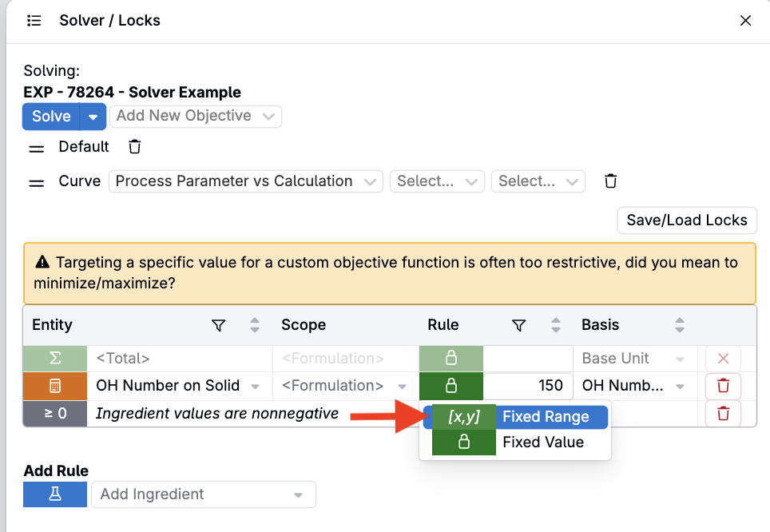Click the Entity column filter icon
The width and height of the screenshot is (770, 532).
pos(219,325)
